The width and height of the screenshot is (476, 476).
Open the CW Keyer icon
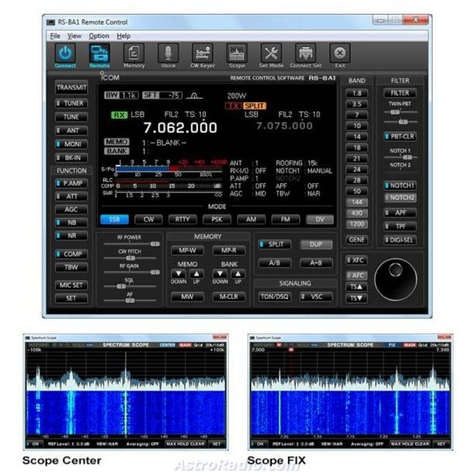click(x=203, y=53)
